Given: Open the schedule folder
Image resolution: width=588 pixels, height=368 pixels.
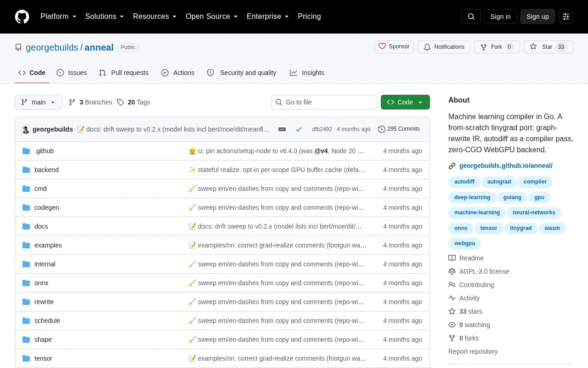Looking at the screenshot, I should [47, 321].
